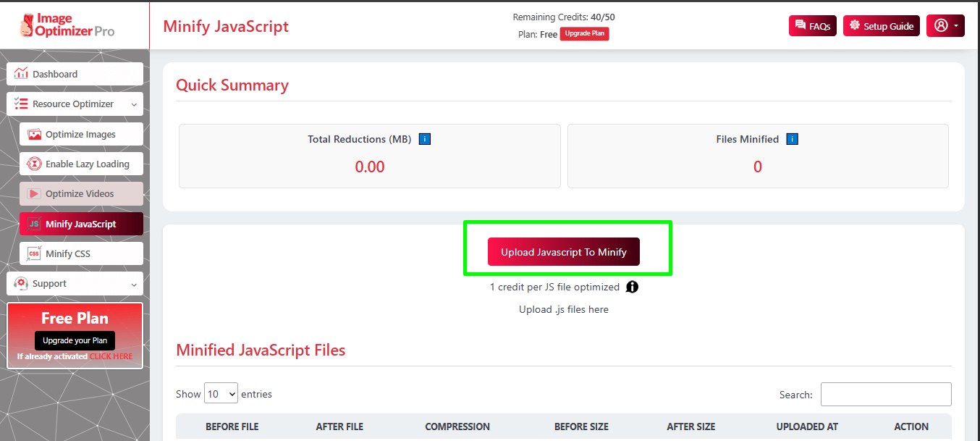Click the Enable Lazy Loading hourglass icon
Screen dimensions: 980x441
(34, 164)
